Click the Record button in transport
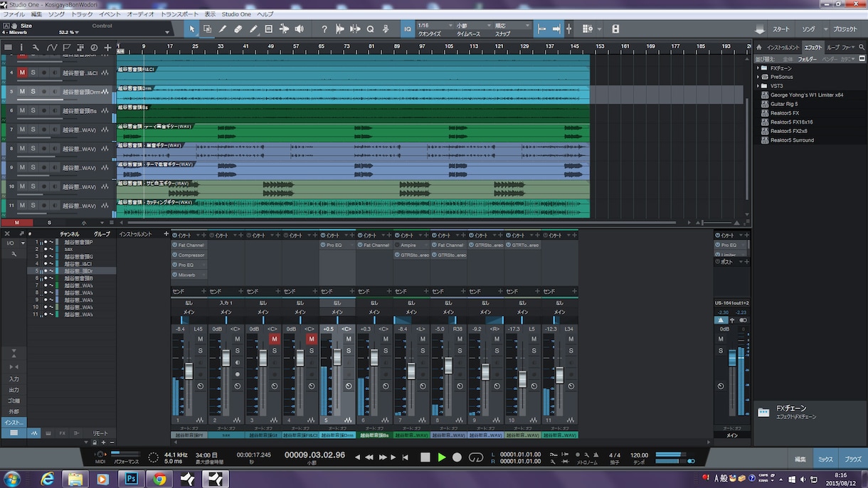This screenshot has height=488, width=868. [x=457, y=457]
